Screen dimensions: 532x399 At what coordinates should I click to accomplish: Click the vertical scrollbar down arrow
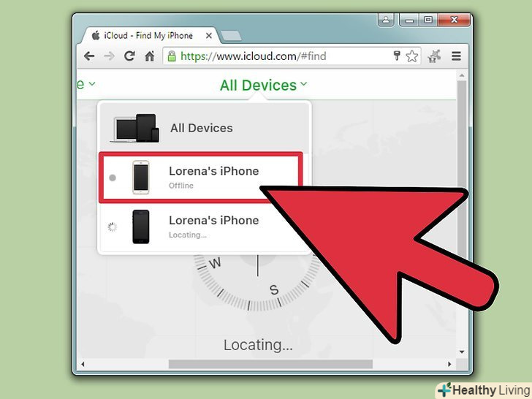(462, 351)
